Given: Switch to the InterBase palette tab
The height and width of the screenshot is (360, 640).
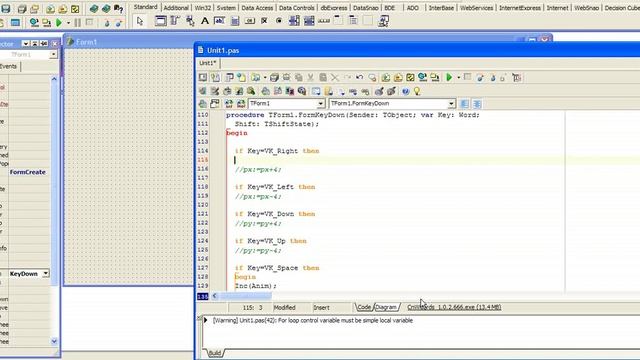Looking at the screenshot, I should [441, 8].
